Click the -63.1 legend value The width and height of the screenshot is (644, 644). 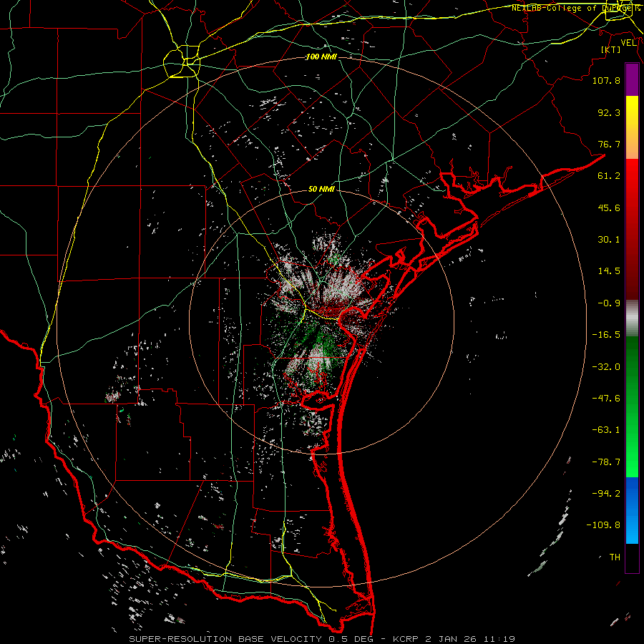point(606,430)
